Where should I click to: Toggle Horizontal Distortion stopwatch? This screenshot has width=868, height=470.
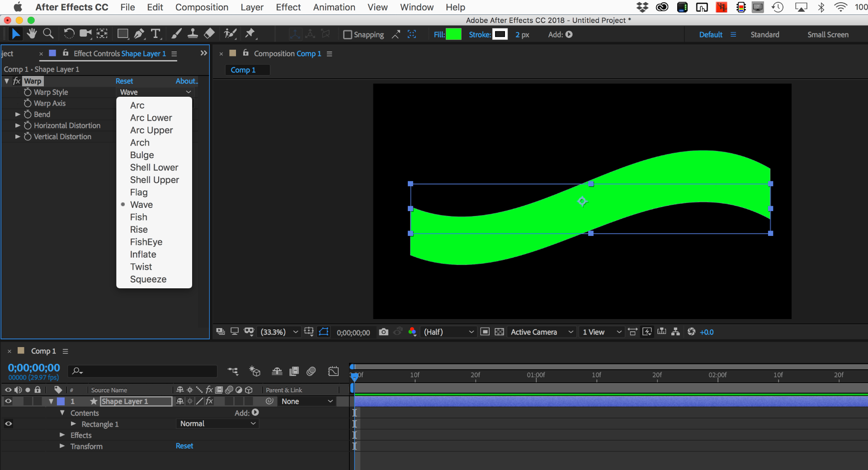coord(28,125)
